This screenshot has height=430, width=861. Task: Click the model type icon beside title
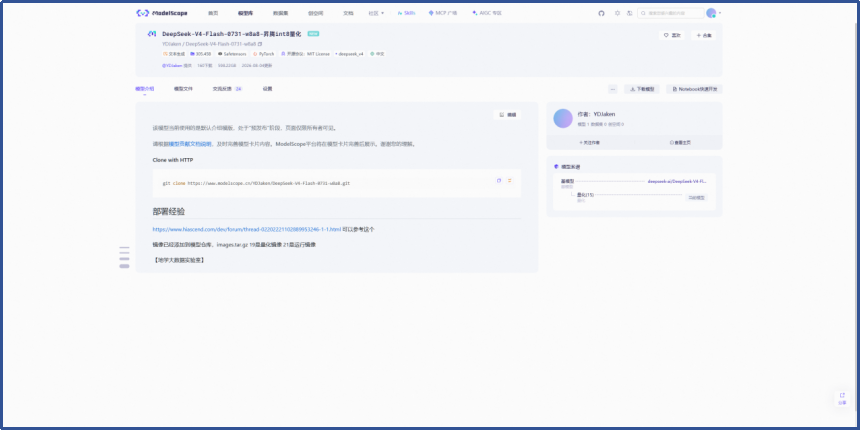tap(152, 34)
